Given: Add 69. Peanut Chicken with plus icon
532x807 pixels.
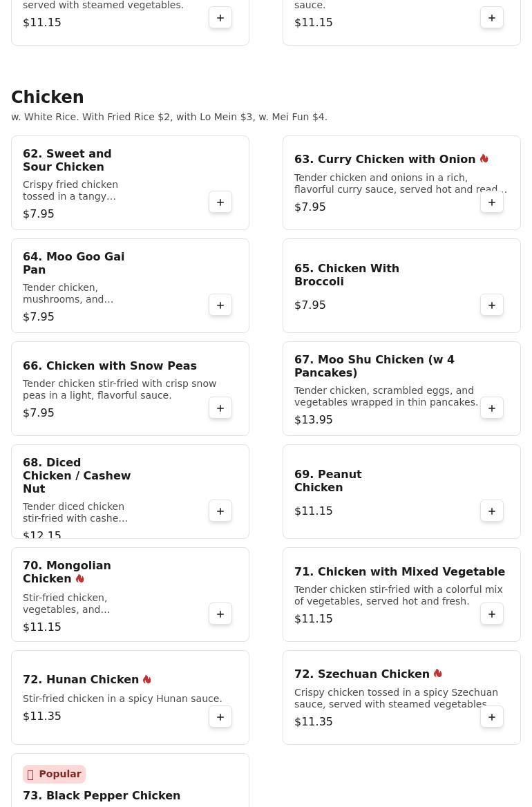Looking at the screenshot, I should coord(492,511).
